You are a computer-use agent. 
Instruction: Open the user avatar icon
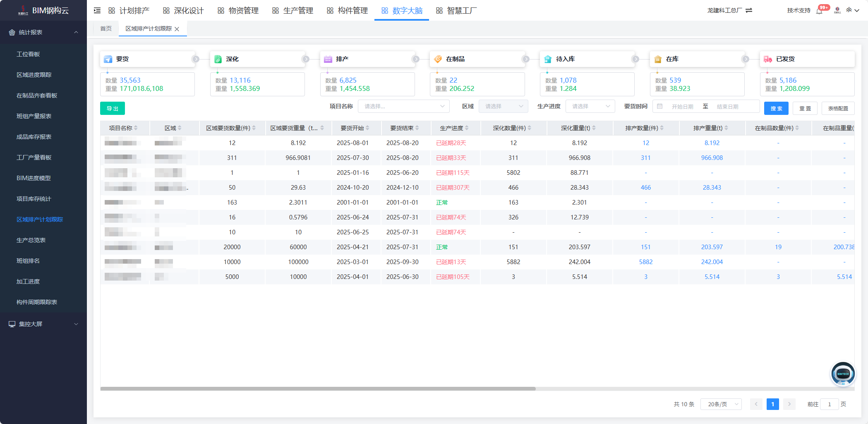pyautogui.click(x=837, y=10)
